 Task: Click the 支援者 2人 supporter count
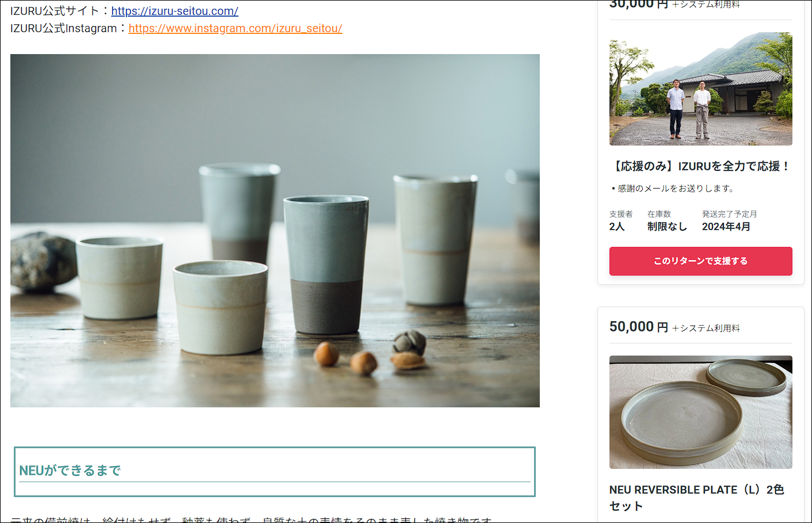[621, 221]
